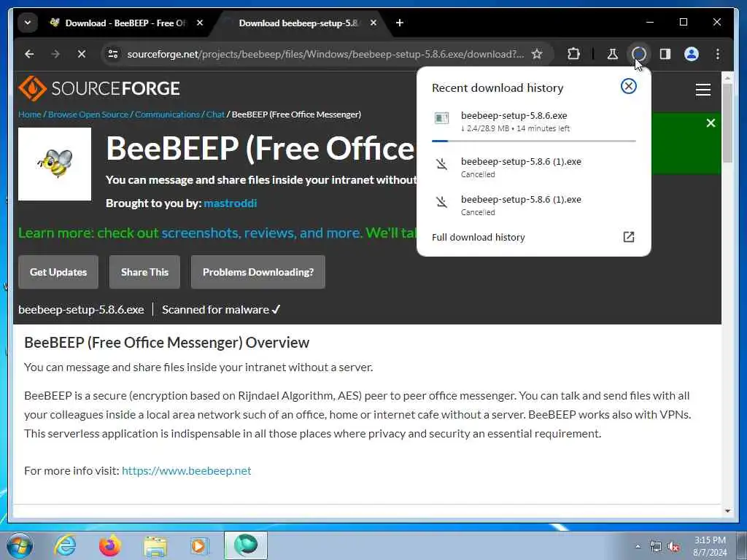The image size is (747, 560).
Task: Click scrollbar down arrow
Action: 727,511
